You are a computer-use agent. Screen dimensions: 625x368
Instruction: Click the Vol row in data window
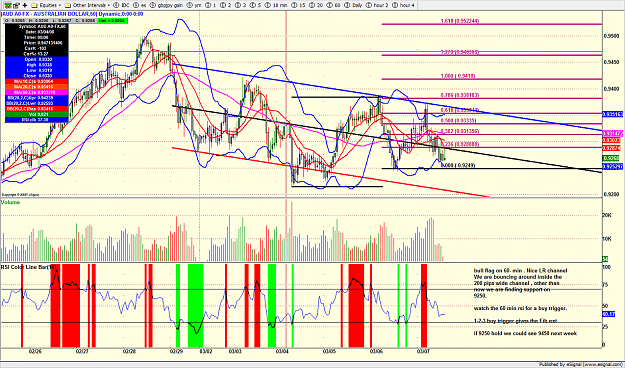pyautogui.click(x=36, y=114)
